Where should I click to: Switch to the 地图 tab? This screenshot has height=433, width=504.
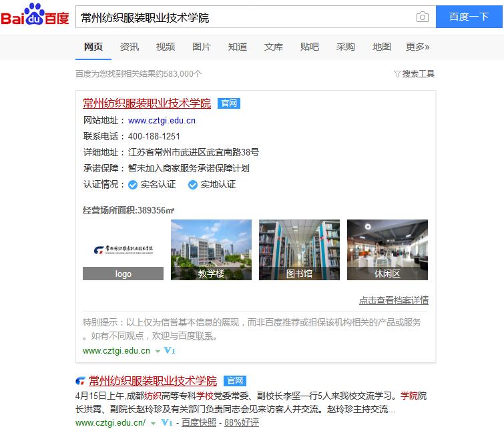point(382,47)
